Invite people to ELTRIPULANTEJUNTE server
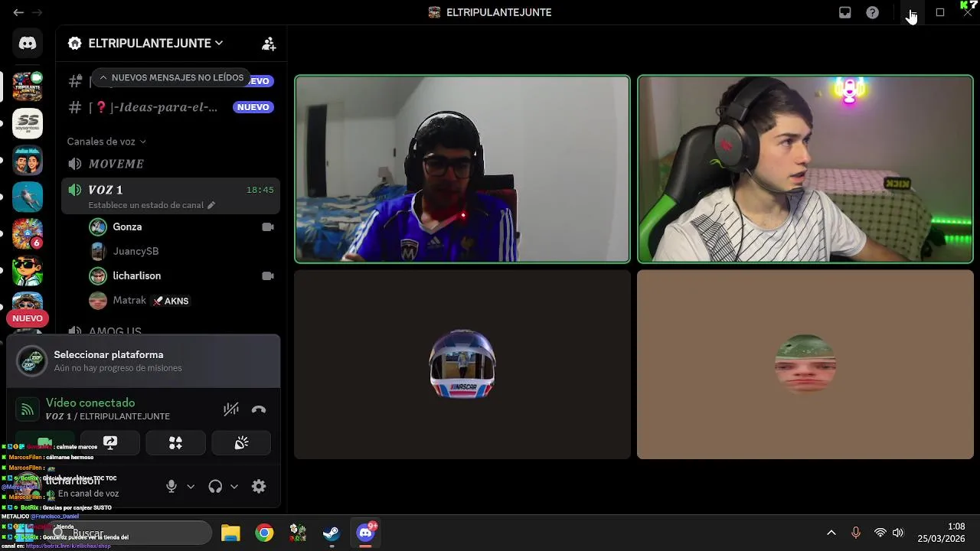Image resolution: width=980 pixels, height=551 pixels. [x=269, y=44]
